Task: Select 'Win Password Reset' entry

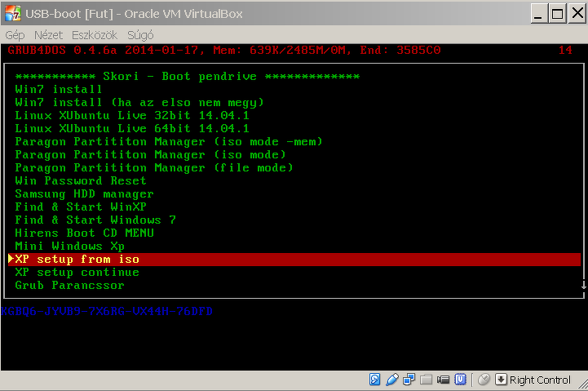Action: (x=81, y=180)
